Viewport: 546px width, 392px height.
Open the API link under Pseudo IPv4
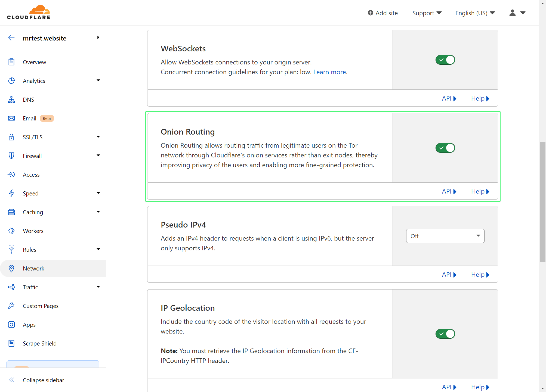449,275
